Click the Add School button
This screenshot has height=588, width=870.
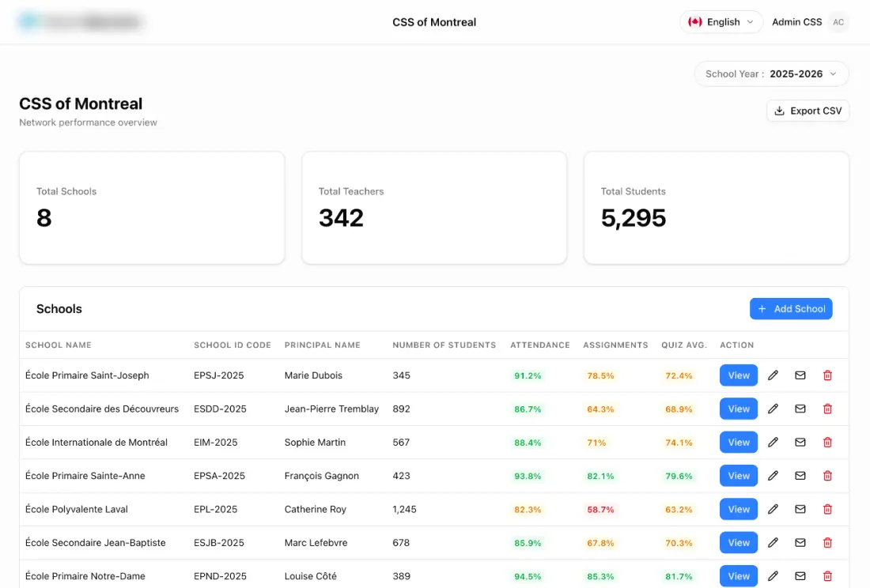tap(791, 309)
